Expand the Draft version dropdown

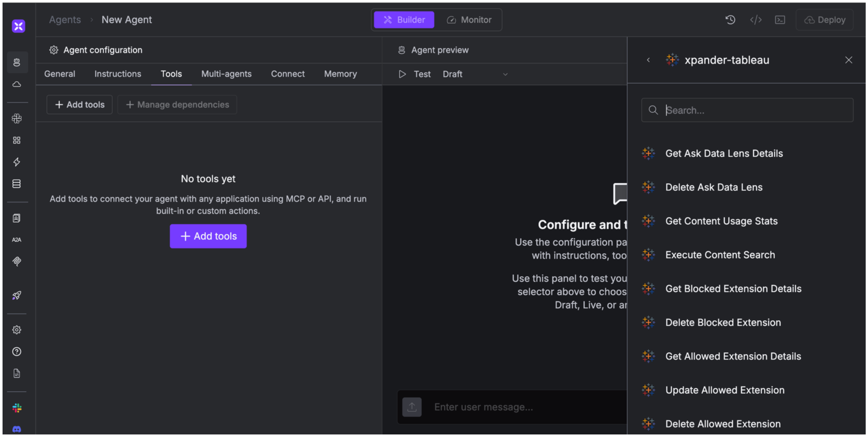(x=475, y=74)
